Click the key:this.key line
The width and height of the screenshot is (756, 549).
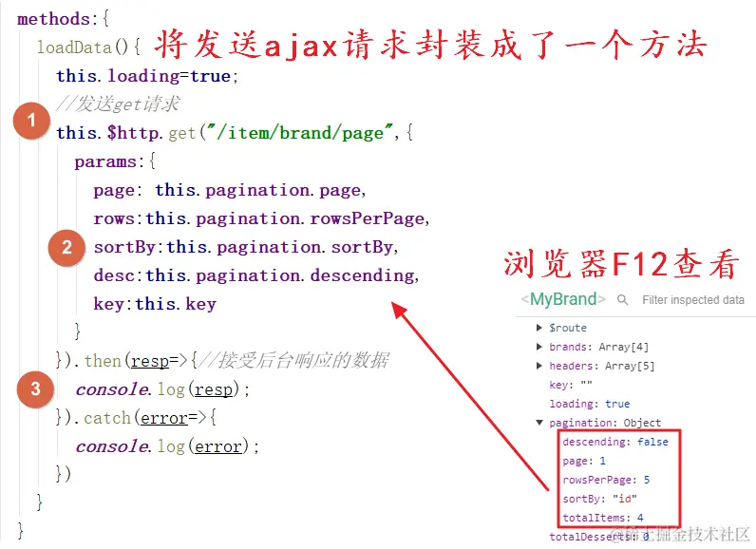point(155,304)
